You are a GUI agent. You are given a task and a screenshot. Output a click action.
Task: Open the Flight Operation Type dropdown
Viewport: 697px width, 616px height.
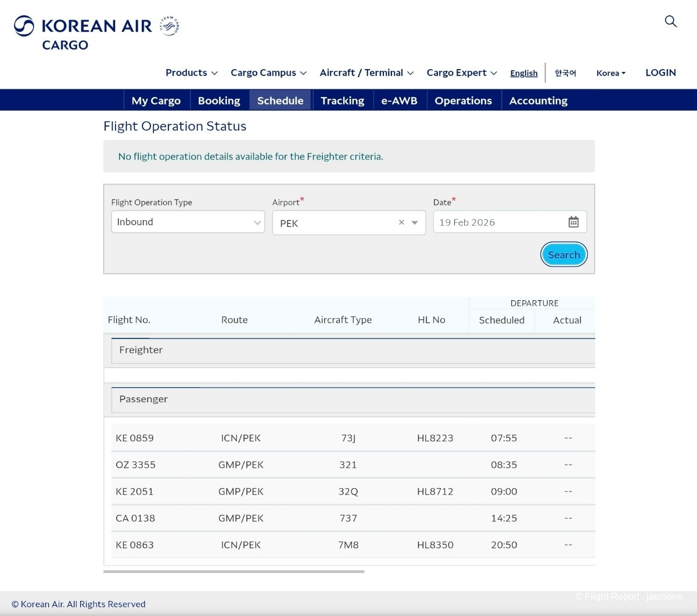click(x=188, y=222)
